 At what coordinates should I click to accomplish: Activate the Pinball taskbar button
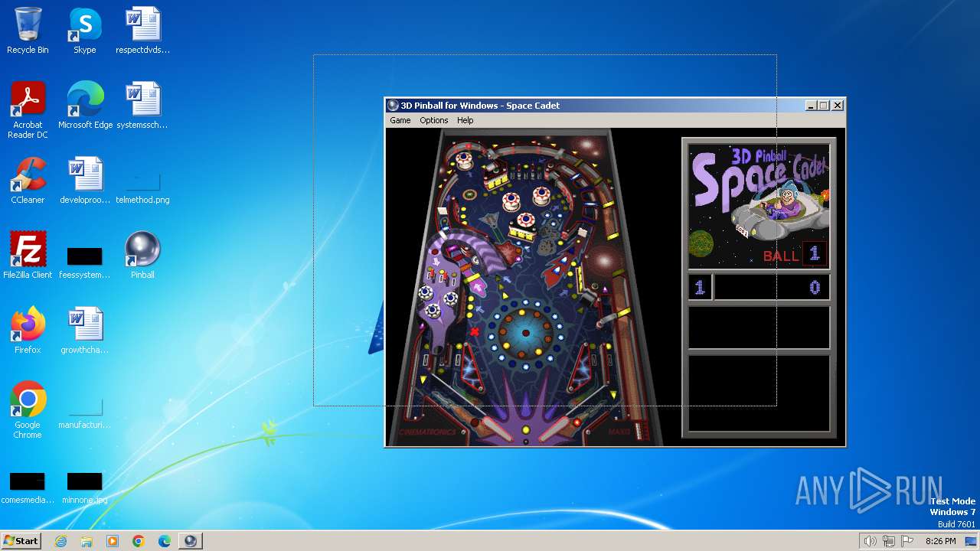point(191,541)
